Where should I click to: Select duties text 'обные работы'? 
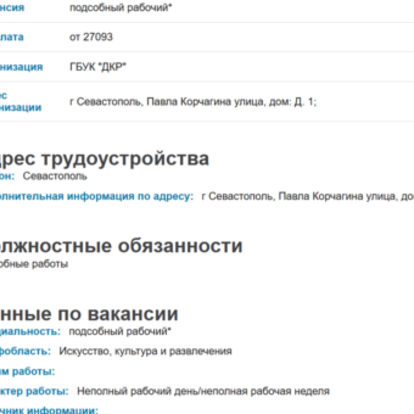[34, 264]
